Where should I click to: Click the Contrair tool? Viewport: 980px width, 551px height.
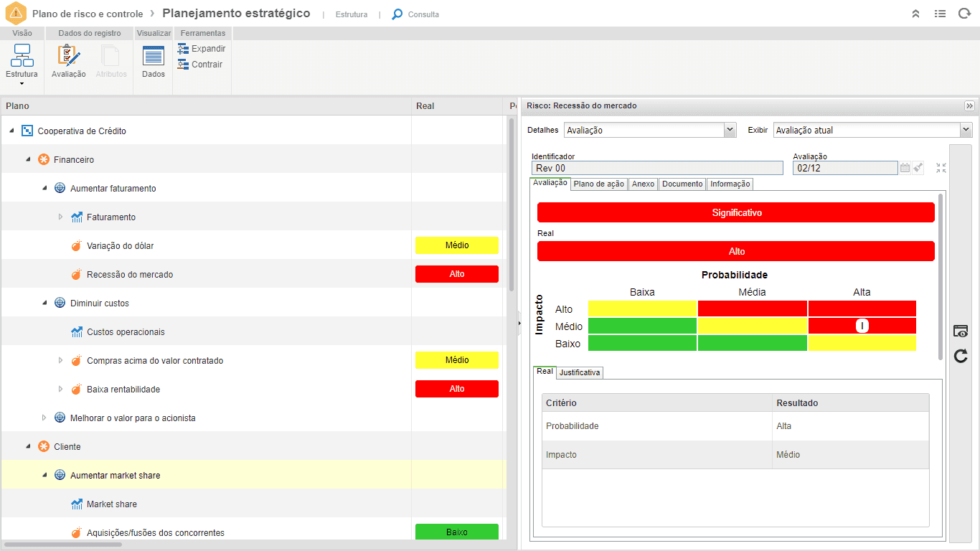point(200,65)
